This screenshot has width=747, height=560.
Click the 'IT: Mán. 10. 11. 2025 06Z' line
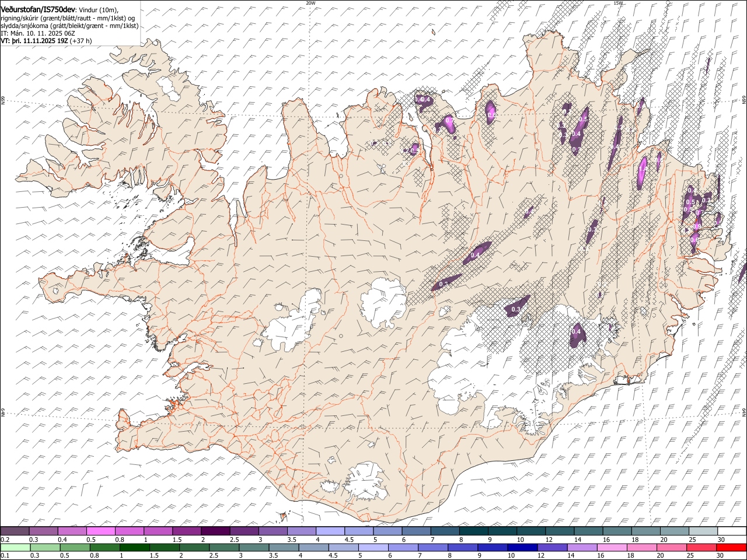pyautogui.click(x=38, y=33)
